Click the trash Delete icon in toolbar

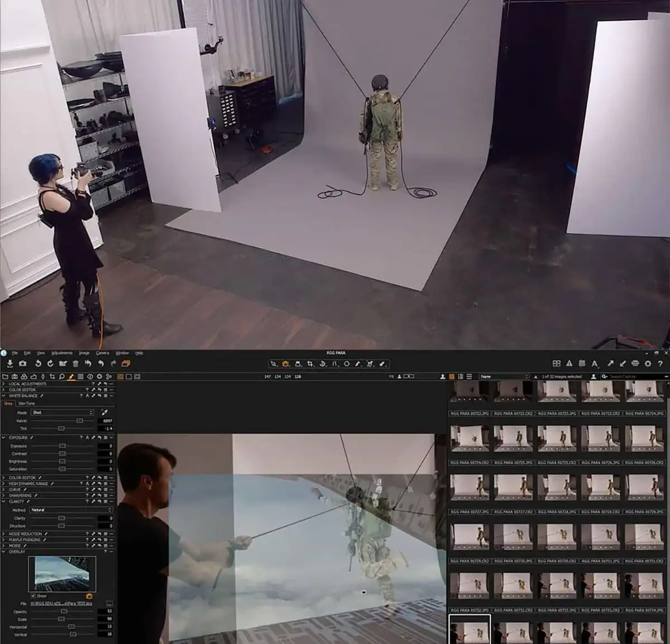click(x=75, y=364)
